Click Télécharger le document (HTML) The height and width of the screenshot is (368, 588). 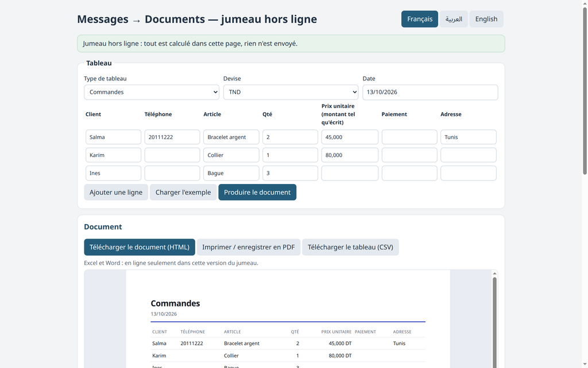[140, 247]
